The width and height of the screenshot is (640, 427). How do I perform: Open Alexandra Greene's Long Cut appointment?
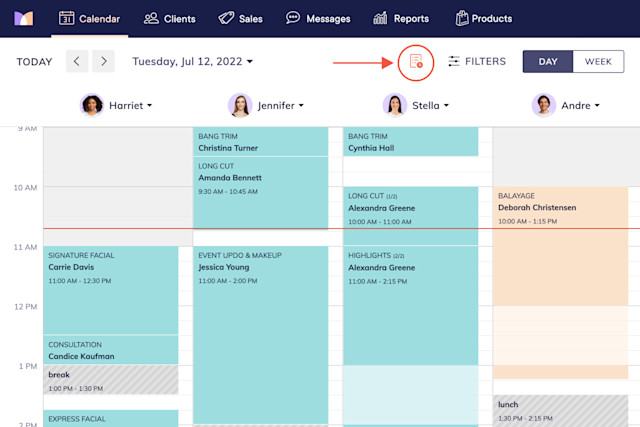click(411, 216)
